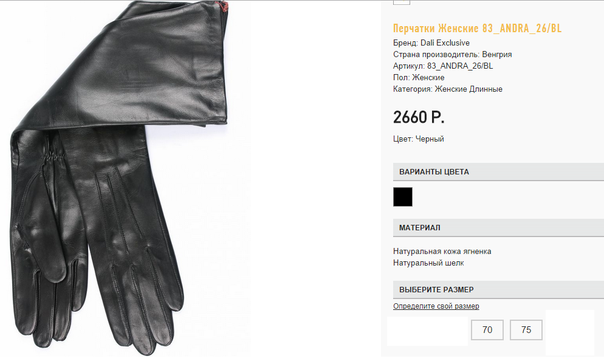The width and height of the screenshot is (604, 364).
Task: Click the blank white box left of size 70
Action: 428,331
